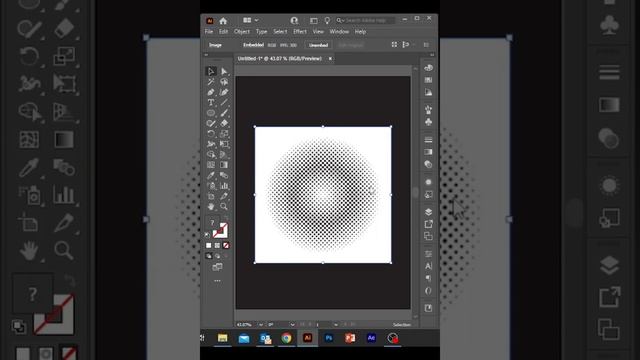Open Edit Toolbar three-dots button

pyautogui.click(x=217, y=281)
